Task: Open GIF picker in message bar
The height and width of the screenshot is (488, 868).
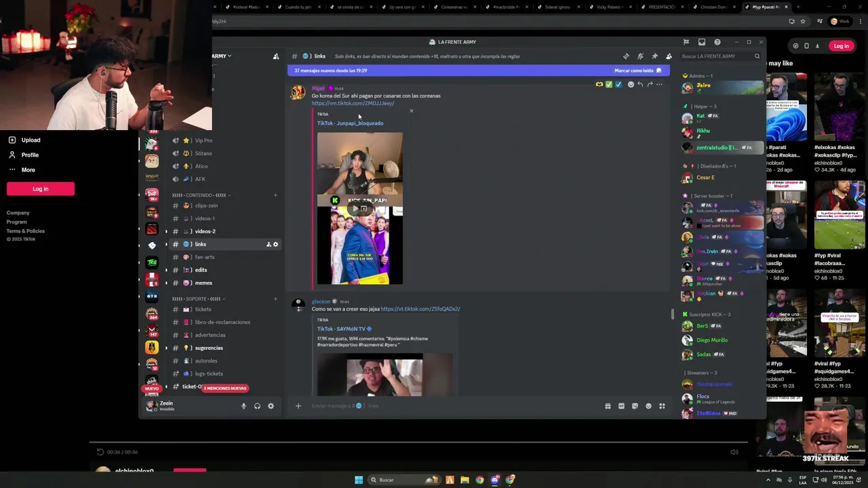Action: point(621,406)
